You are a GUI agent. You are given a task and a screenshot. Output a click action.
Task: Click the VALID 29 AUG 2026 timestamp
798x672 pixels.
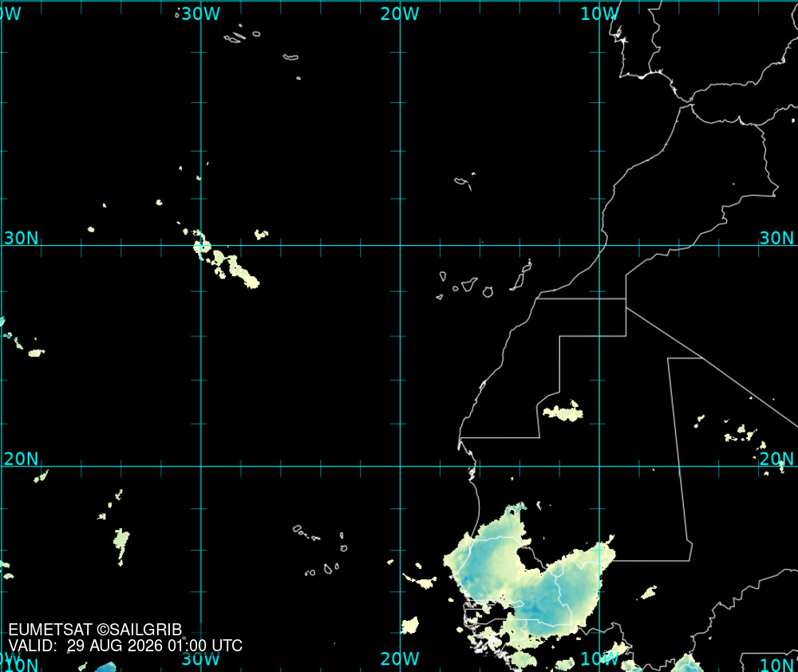pos(125,646)
